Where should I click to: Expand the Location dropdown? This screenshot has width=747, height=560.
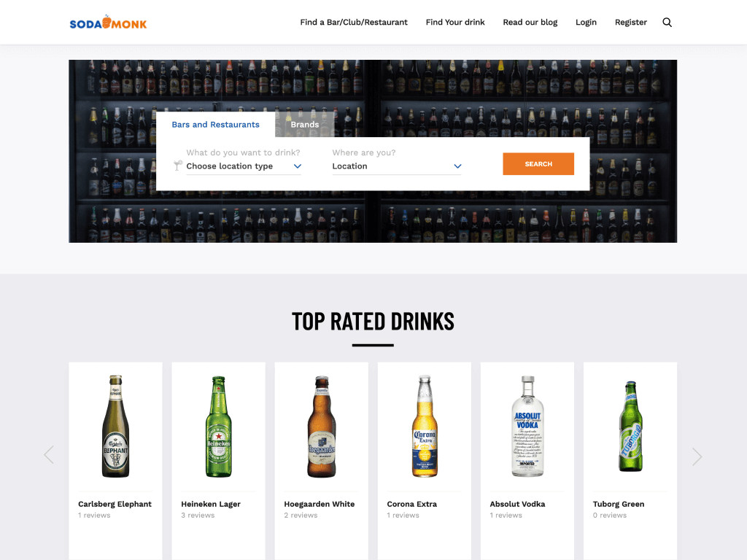pos(397,166)
